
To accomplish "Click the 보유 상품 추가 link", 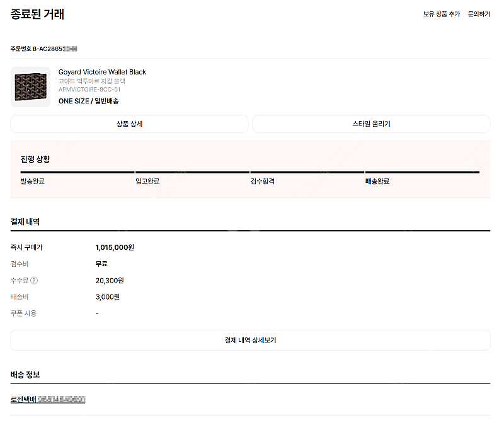I will point(442,14).
